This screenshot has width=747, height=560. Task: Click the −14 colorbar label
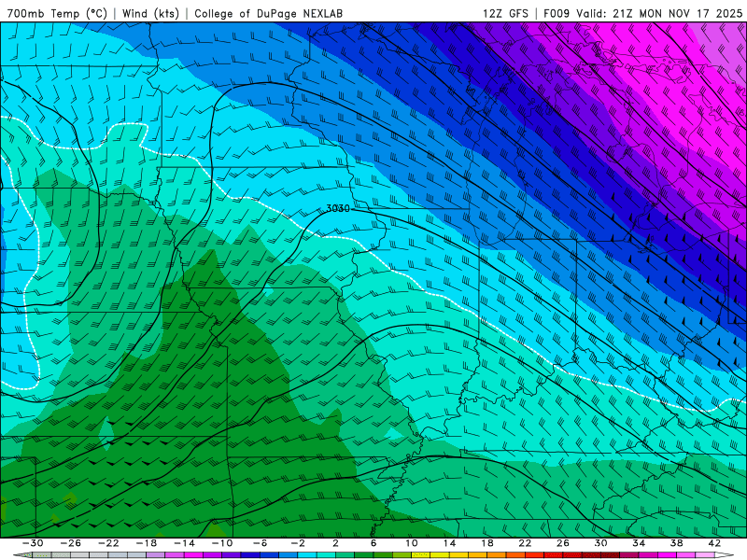(x=184, y=543)
